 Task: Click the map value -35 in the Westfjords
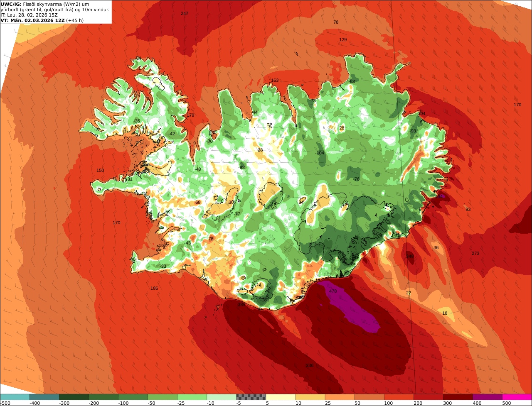coord(137,121)
